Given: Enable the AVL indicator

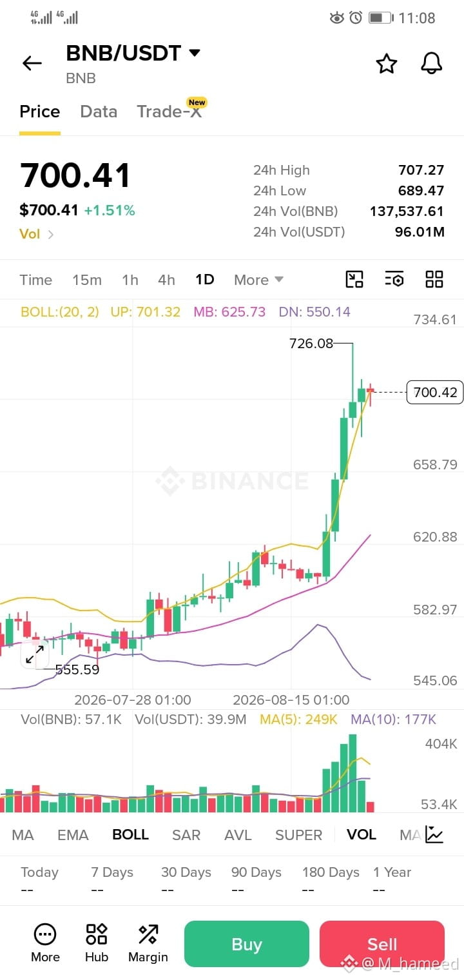Looking at the screenshot, I should 238,835.
